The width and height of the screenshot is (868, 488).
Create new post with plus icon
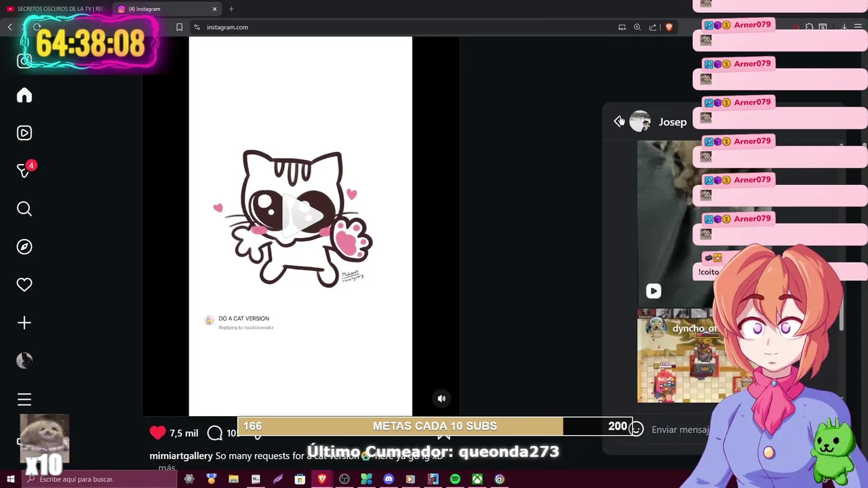(24, 323)
